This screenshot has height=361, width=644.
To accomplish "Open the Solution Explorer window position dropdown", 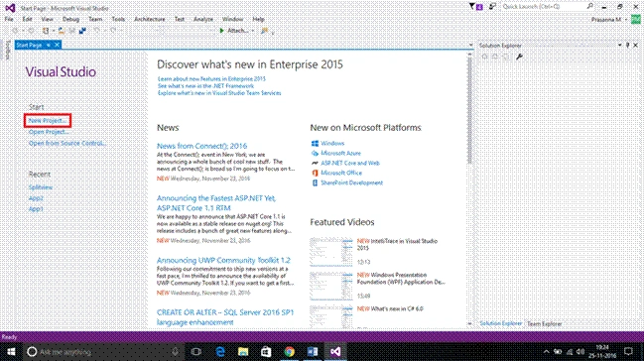I will [620, 46].
